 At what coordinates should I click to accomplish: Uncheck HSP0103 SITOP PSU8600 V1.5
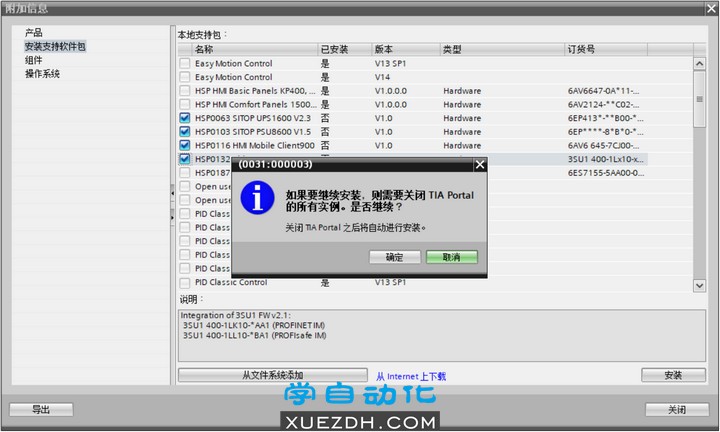coord(185,132)
